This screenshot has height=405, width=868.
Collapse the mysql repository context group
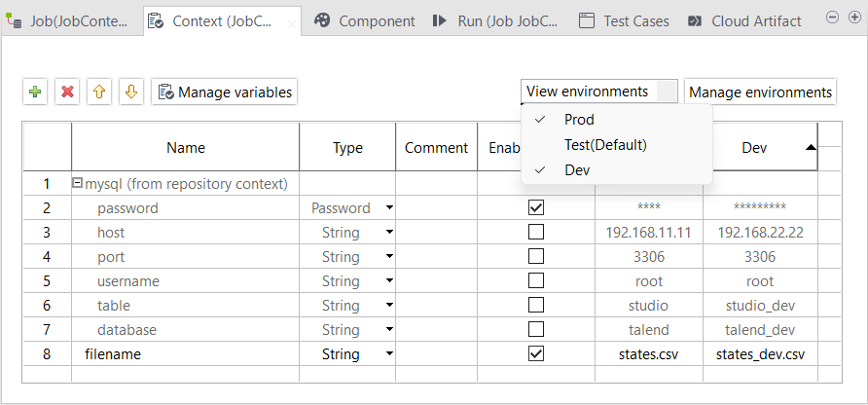[x=78, y=183]
